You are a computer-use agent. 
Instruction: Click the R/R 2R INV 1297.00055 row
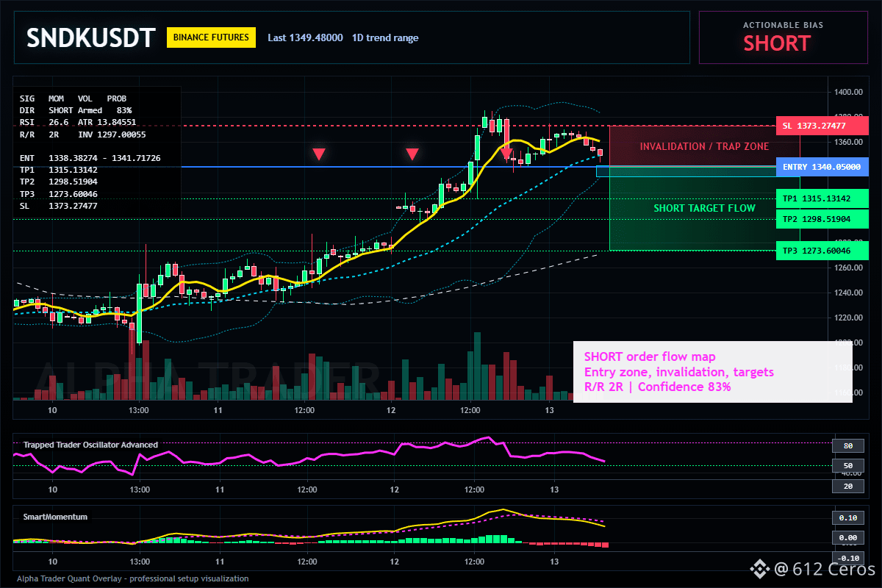[82, 135]
